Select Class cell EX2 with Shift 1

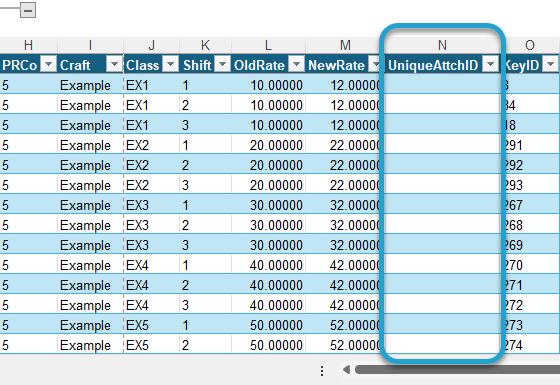click(151, 145)
